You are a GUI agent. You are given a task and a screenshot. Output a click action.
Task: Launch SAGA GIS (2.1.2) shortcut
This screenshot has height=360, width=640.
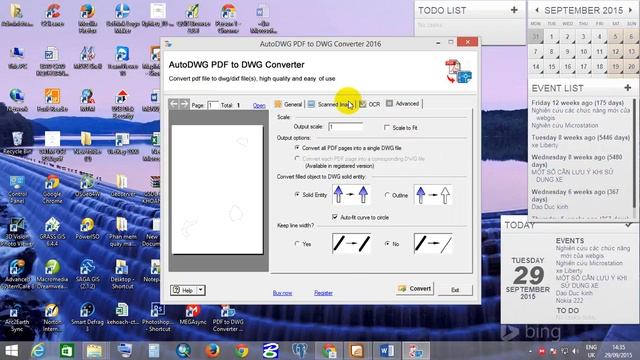pyautogui.click(x=87, y=274)
